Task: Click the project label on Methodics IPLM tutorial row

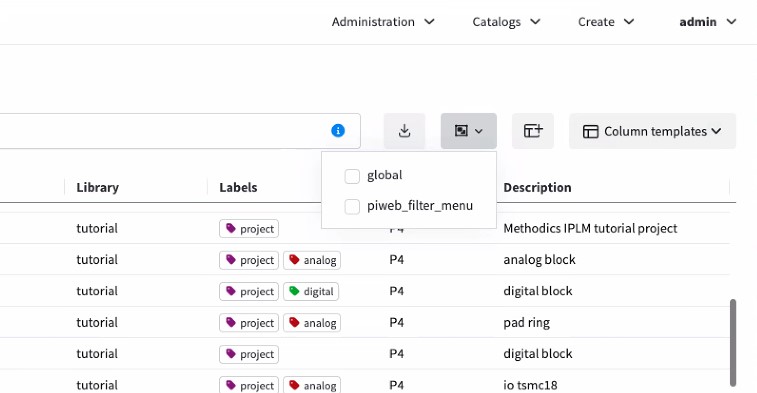Action: [x=249, y=229]
